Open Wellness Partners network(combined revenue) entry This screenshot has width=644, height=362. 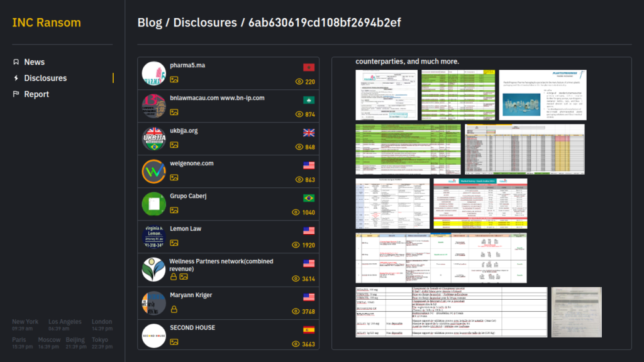click(x=228, y=270)
